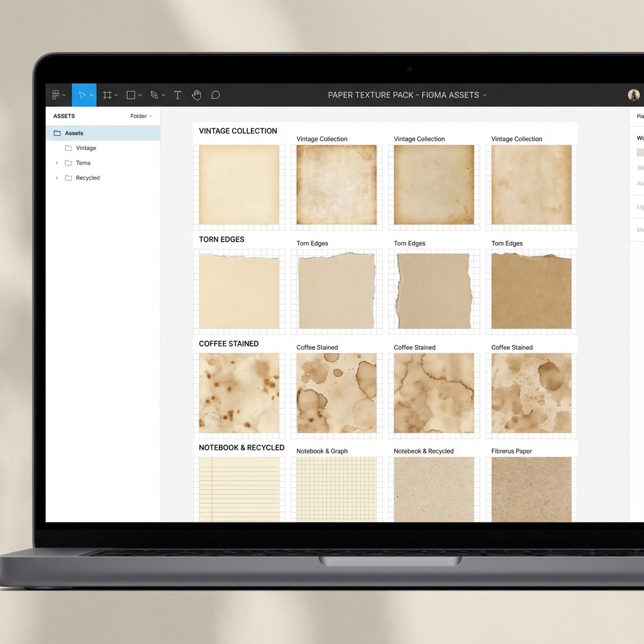The image size is (644, 644).
Task: Click the page background color swatch
Action: pyautogui.click(x=640, y=152)
